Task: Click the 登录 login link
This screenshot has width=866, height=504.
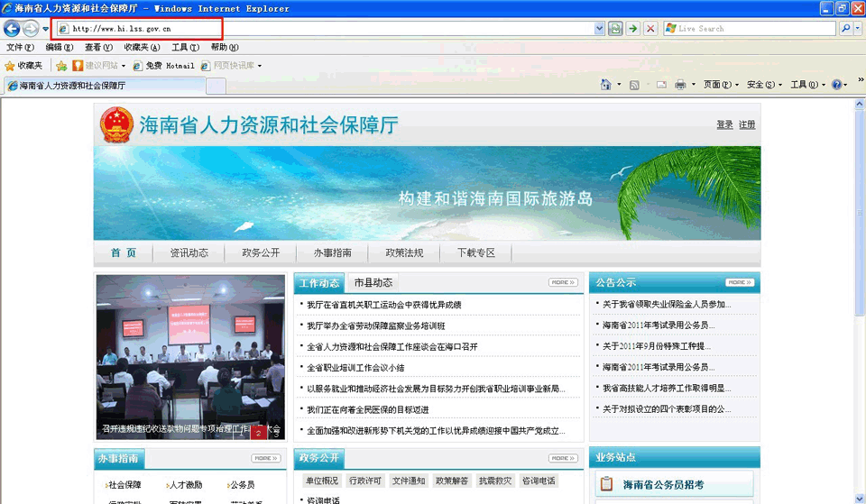Action: (724, 124)
